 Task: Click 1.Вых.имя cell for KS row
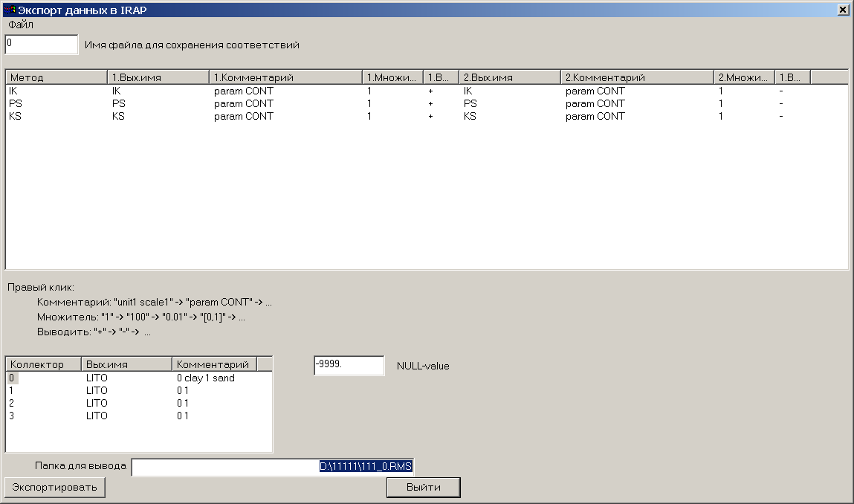118,116
